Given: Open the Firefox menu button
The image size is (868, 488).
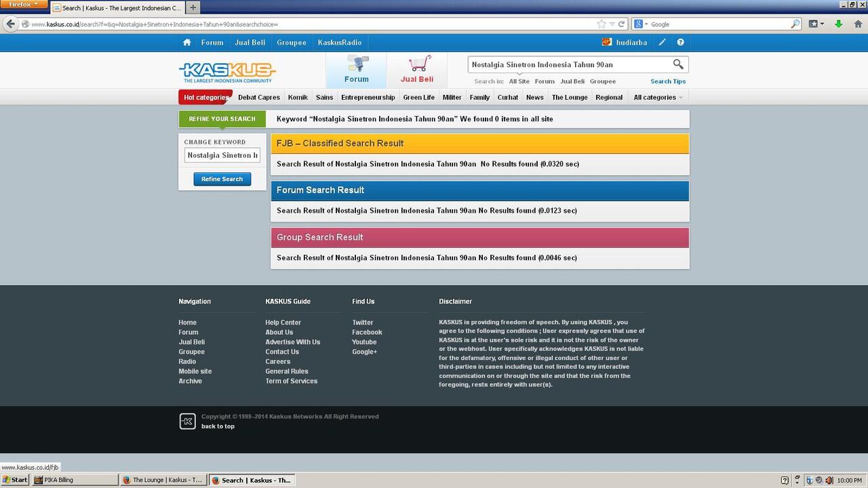Looking at the screenshot, I should click(x=24, y=4).
